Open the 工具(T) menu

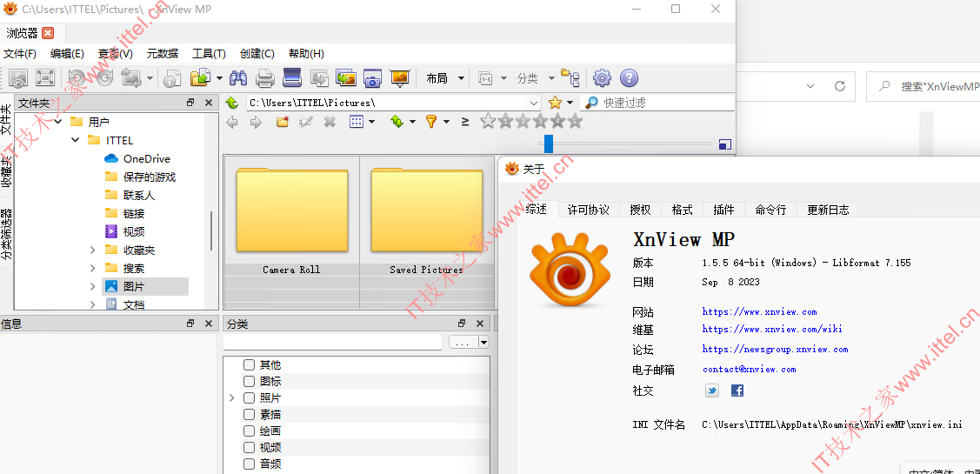click(209, 54)
